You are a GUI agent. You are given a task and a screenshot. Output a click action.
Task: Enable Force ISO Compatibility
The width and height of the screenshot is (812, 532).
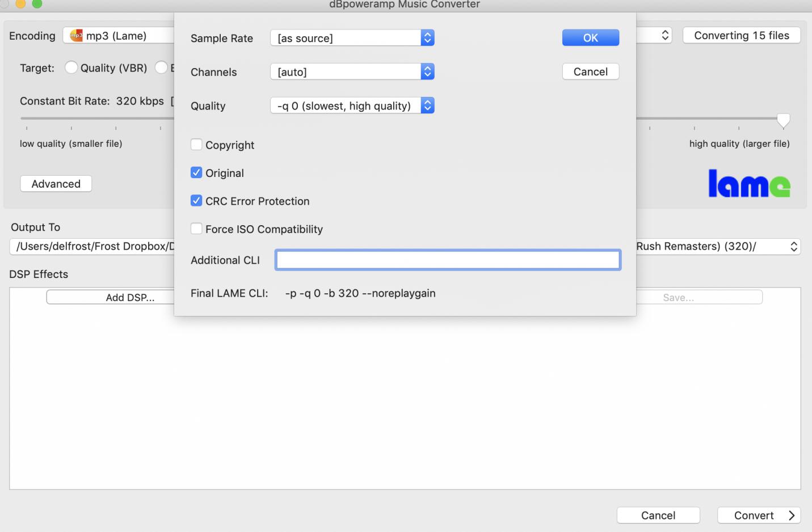(x=196, y=229)
